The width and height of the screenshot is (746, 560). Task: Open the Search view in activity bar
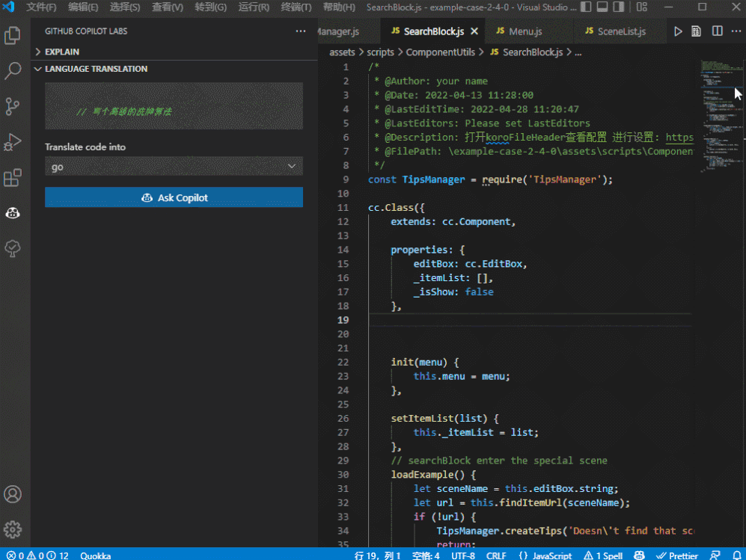13,71
